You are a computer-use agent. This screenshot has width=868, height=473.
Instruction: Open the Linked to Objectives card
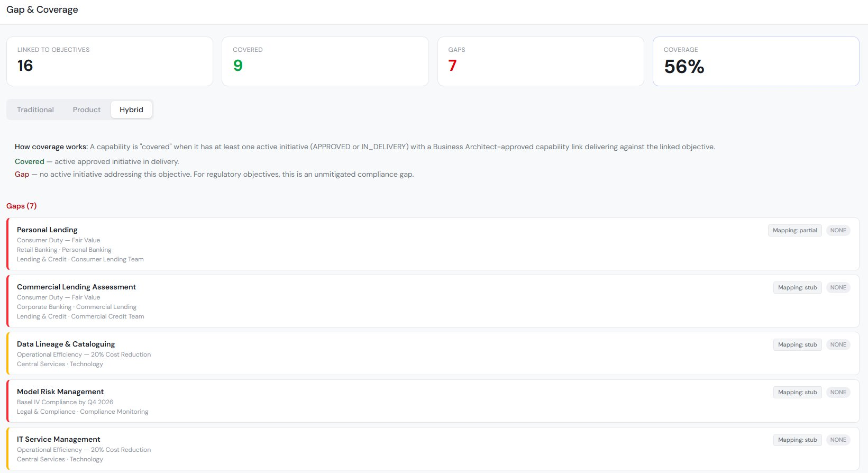click(109, 61)
